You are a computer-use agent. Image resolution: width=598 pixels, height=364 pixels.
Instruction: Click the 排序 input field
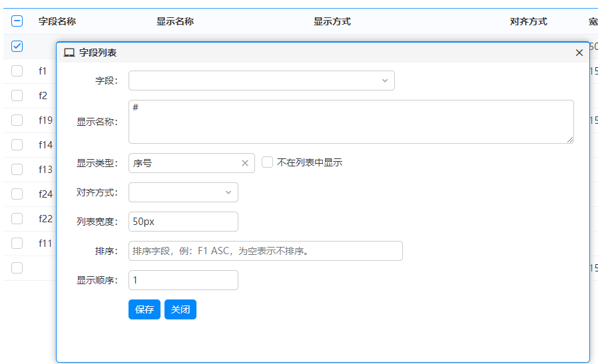point(266,251)
